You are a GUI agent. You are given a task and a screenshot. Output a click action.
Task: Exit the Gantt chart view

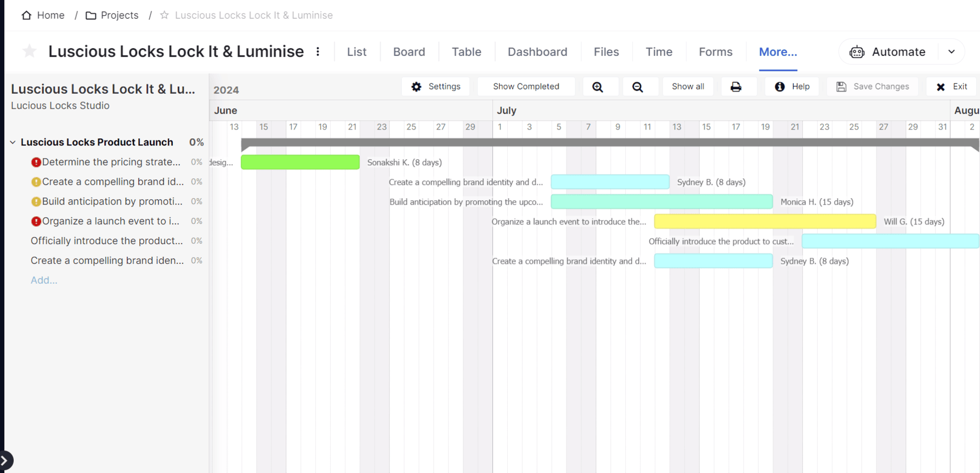pyautogui.click(x=953, y=87)
